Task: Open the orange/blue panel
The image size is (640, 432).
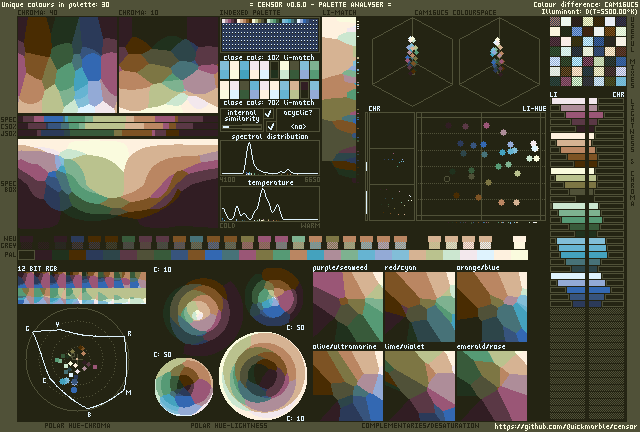Action: click(x=491, y=307)
